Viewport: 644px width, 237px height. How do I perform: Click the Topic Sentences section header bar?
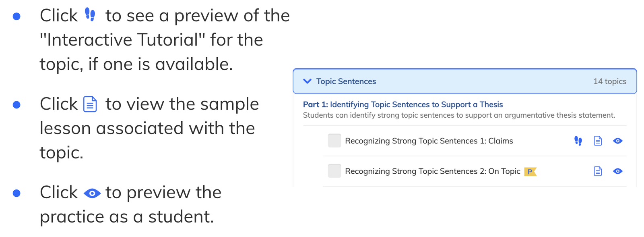coord(465,81)
